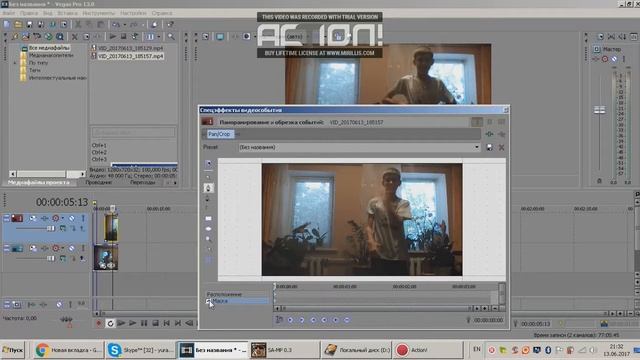Open the Tools menu

click(99, 13)
